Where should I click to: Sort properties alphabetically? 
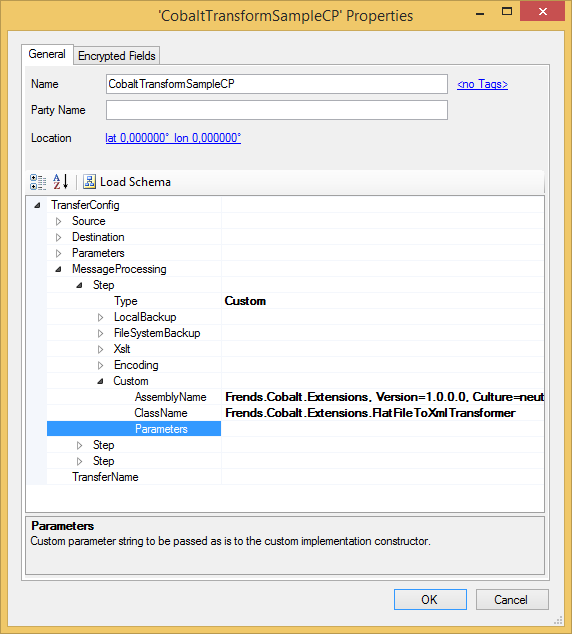click(x=60, y=182)
